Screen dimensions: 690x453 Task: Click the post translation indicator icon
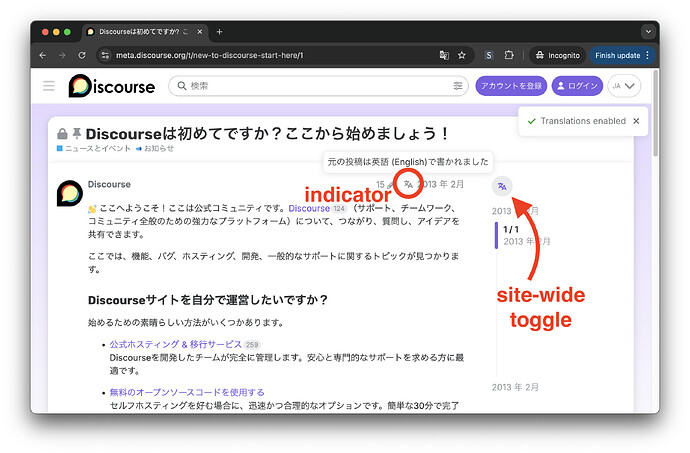(408, 184)
